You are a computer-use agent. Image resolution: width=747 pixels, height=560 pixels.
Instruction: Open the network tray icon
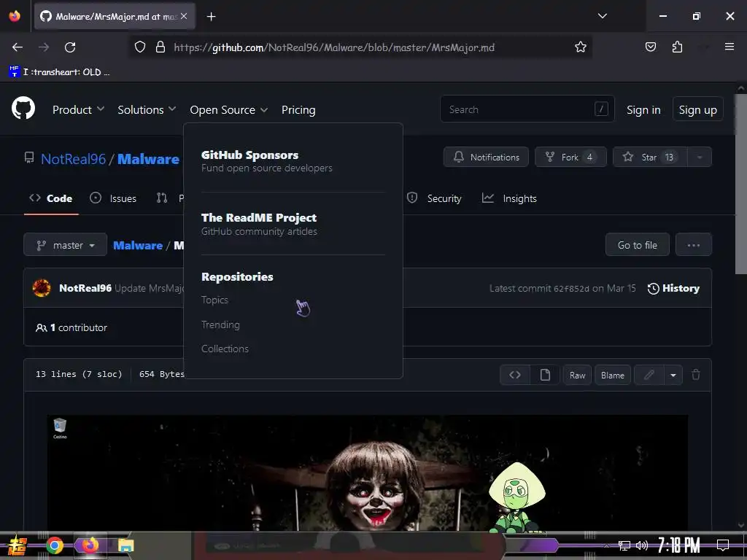pyautogui.click(x=624, y=545)
